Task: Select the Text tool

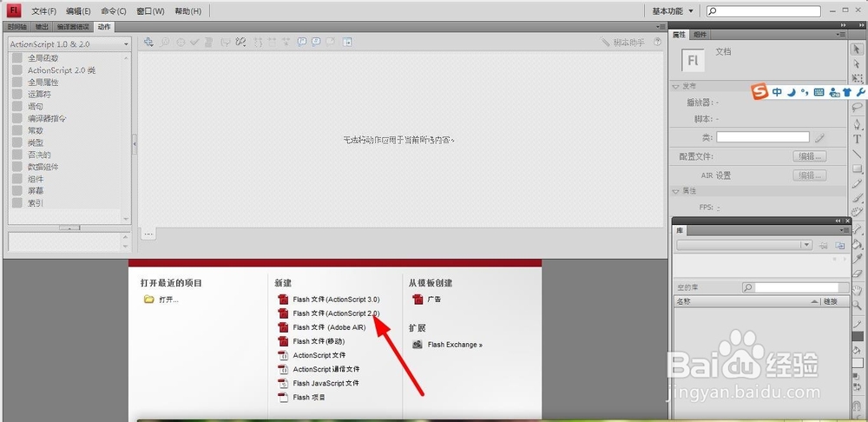Action: tap(857, 139)
